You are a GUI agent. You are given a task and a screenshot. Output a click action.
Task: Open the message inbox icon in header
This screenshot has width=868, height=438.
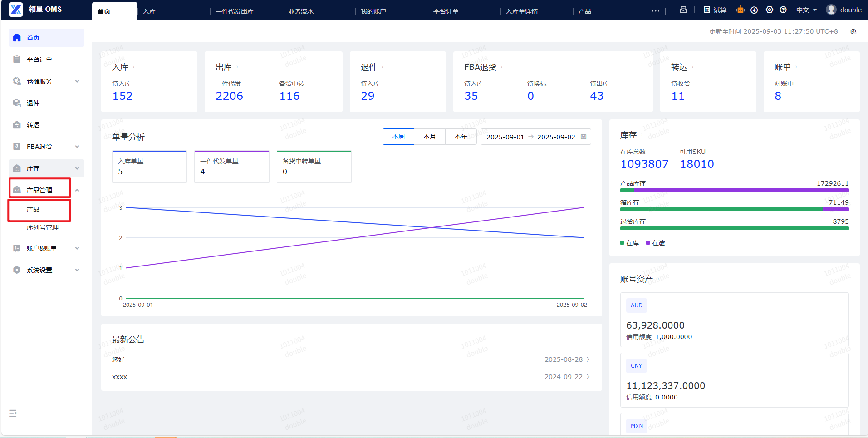coord(683,10)
